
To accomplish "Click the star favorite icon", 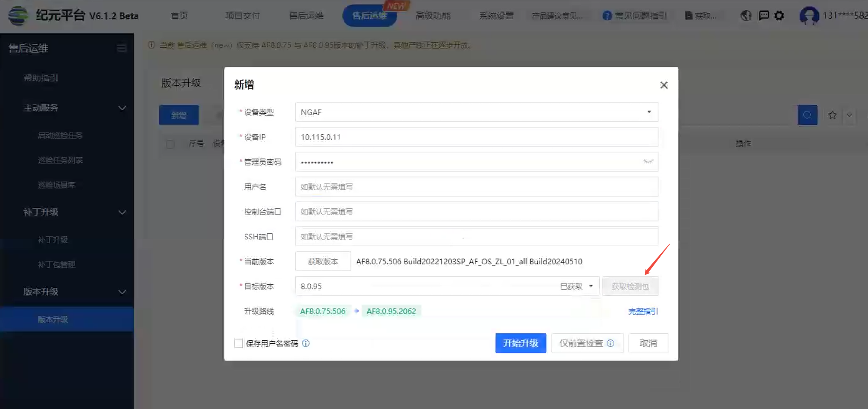I will tap(832, 115).
